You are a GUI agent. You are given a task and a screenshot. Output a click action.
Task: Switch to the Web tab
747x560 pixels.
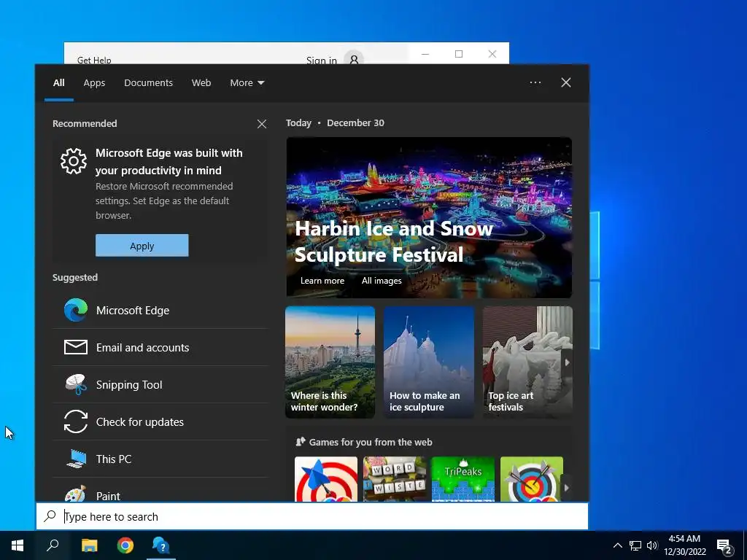pos(201,83)
